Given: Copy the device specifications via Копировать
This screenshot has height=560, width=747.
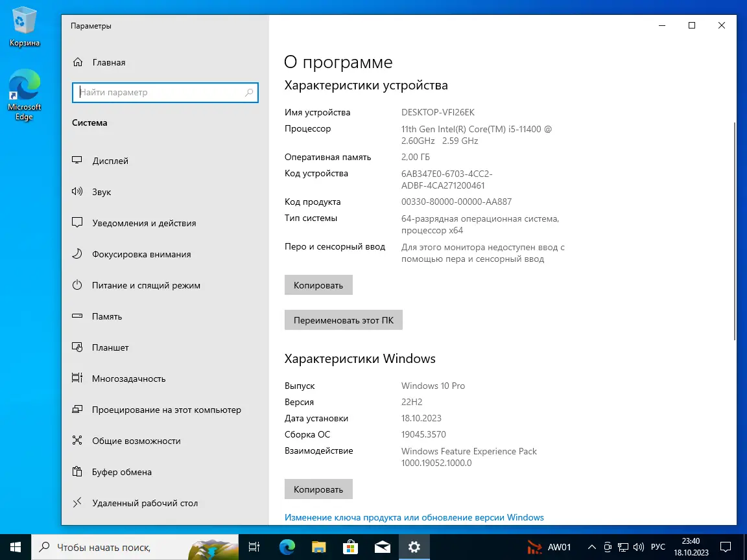Looking at the screenshot, I should (x=318, y=285).
